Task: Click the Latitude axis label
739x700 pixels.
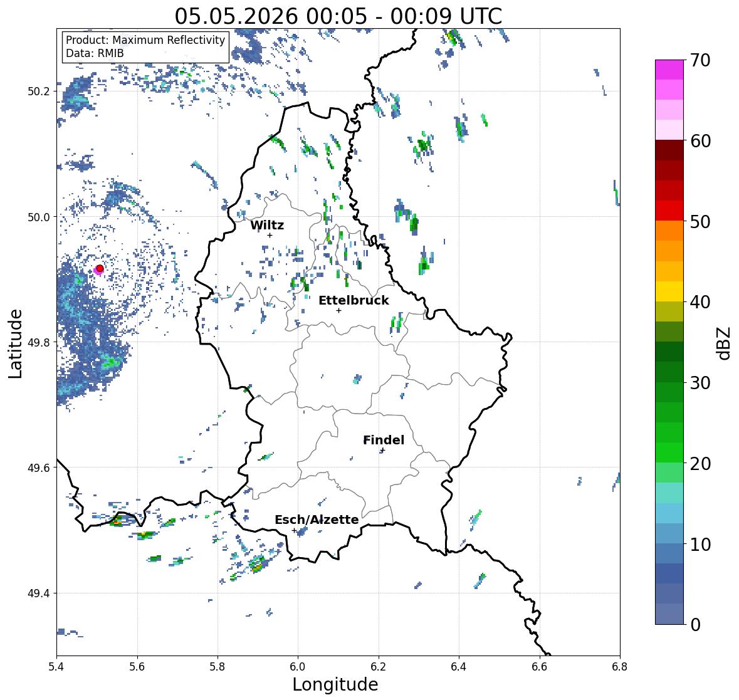Action: click(x=15, y=344)
